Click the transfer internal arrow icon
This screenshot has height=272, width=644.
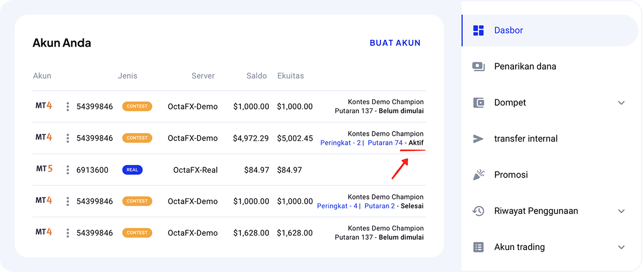(478, 138)
